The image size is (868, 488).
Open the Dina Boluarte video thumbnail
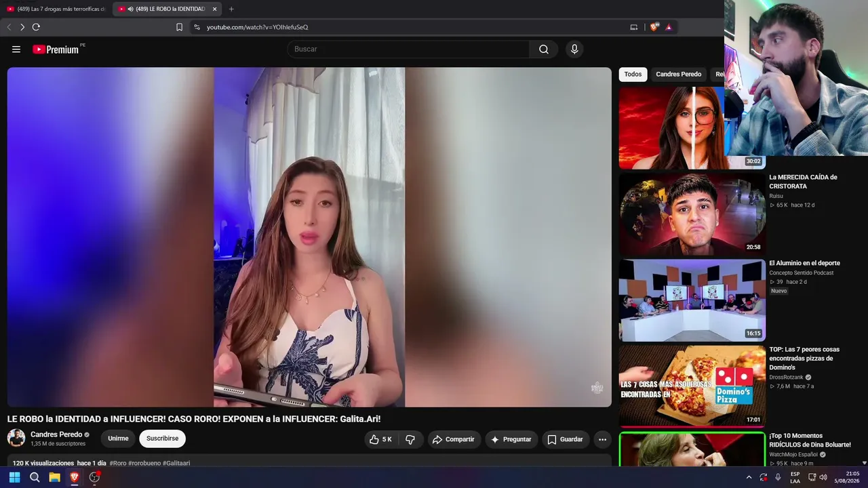[x=692, y=449]
